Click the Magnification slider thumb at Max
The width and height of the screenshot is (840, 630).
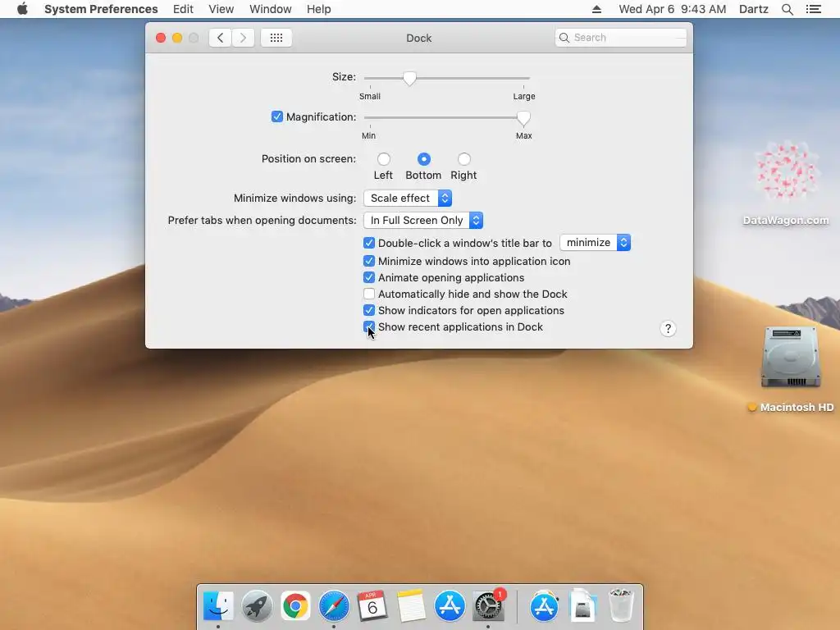523,118
